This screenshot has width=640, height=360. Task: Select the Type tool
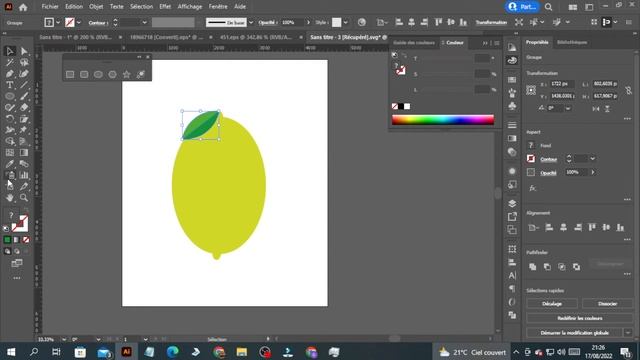(10, 85)
